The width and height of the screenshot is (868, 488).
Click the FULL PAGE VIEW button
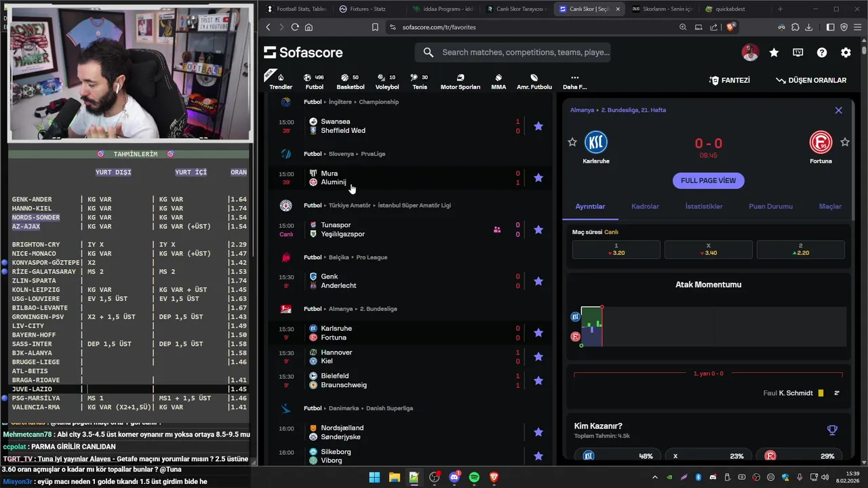click(708, 180)
